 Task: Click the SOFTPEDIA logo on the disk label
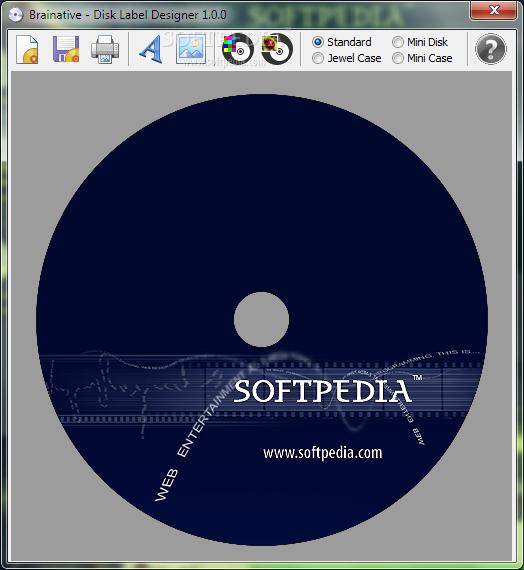coord(323,391)
